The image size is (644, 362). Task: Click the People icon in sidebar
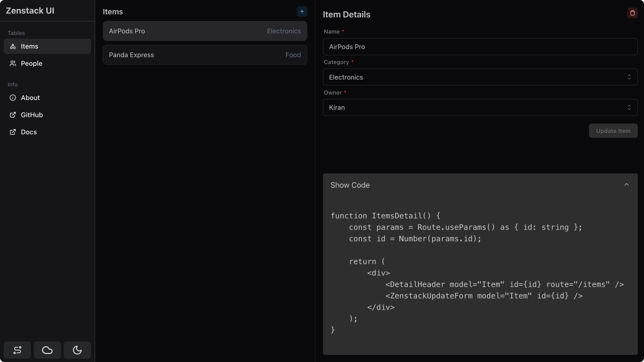click(x=13, y=63)
